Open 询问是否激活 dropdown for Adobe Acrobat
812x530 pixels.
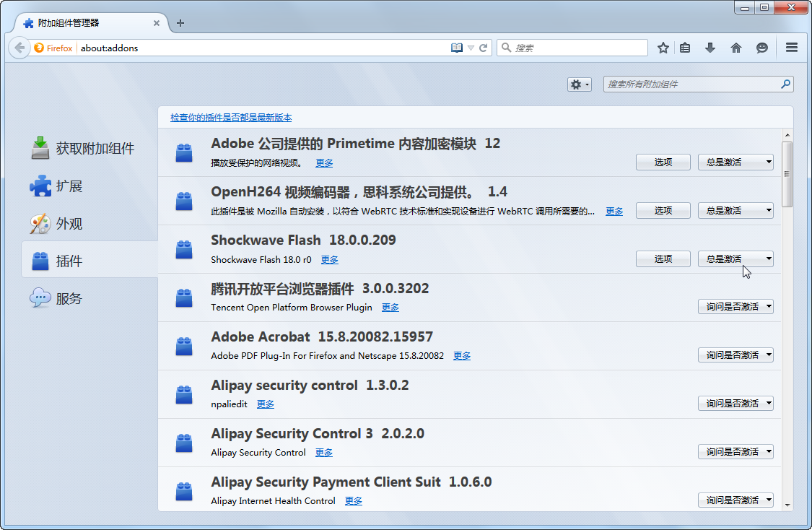(735, 355)
